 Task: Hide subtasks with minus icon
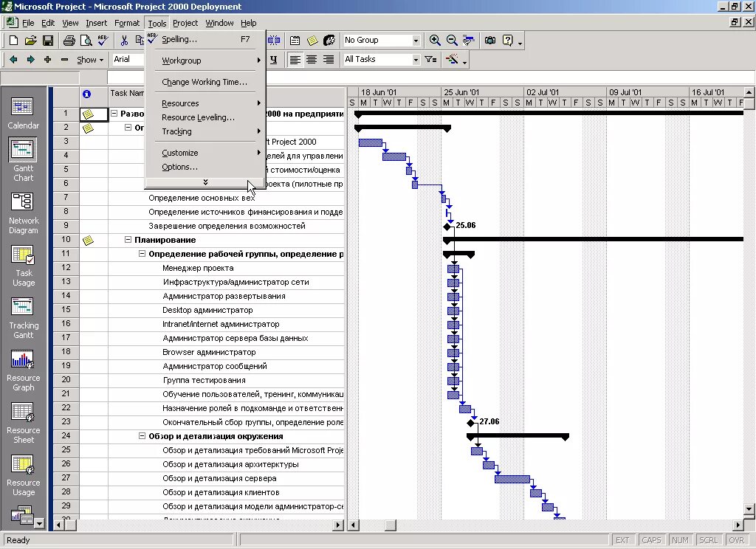coord(64,60)
